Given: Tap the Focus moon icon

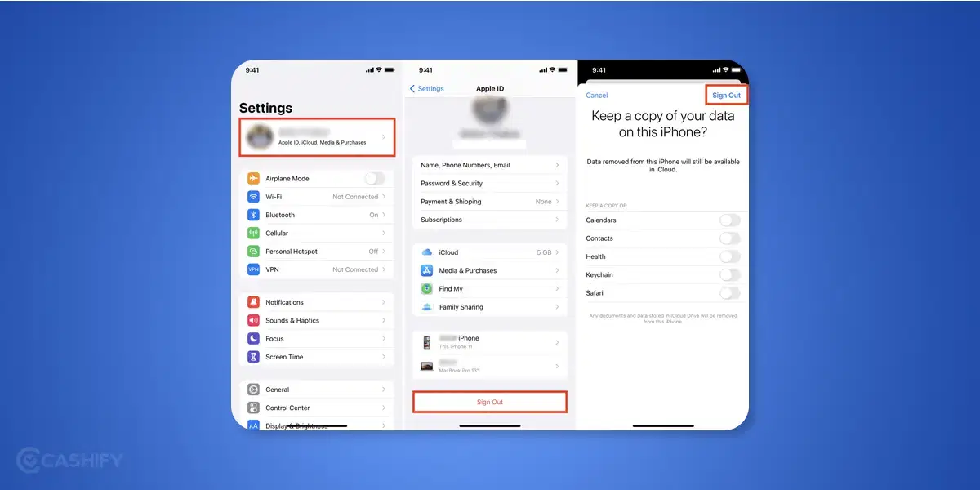Looking at the screenshot, I should click(253, 338).
